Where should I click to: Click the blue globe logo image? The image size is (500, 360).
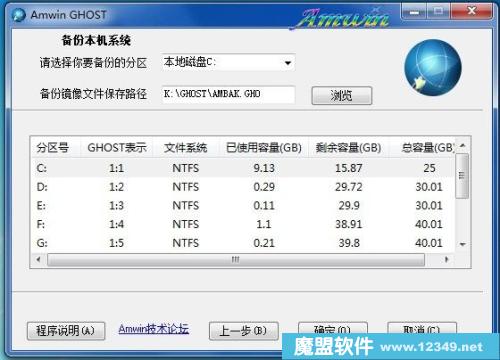click(x=433, y=68)
